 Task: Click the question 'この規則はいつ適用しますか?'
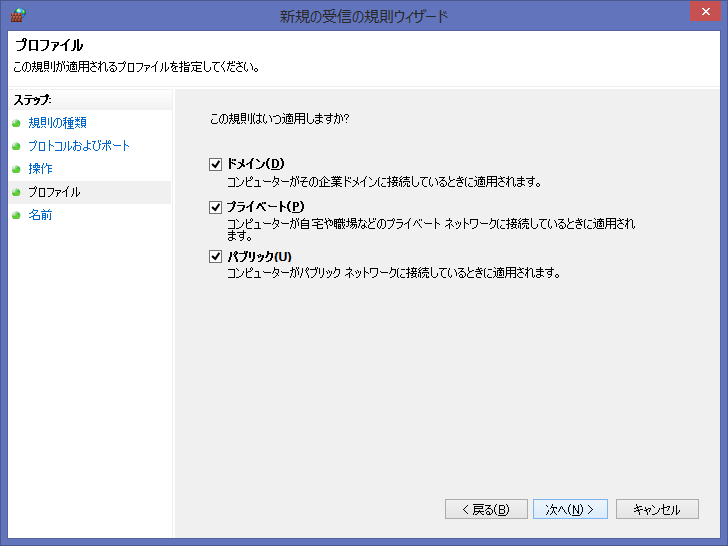[x=280, y=119]
